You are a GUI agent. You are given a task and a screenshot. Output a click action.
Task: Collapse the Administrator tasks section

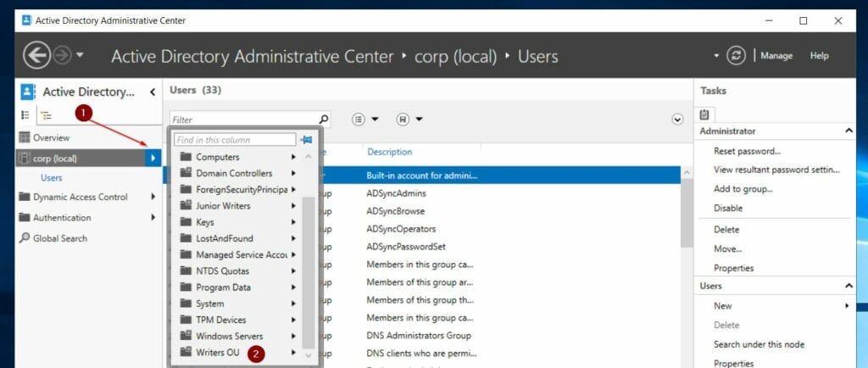[849, 131]
